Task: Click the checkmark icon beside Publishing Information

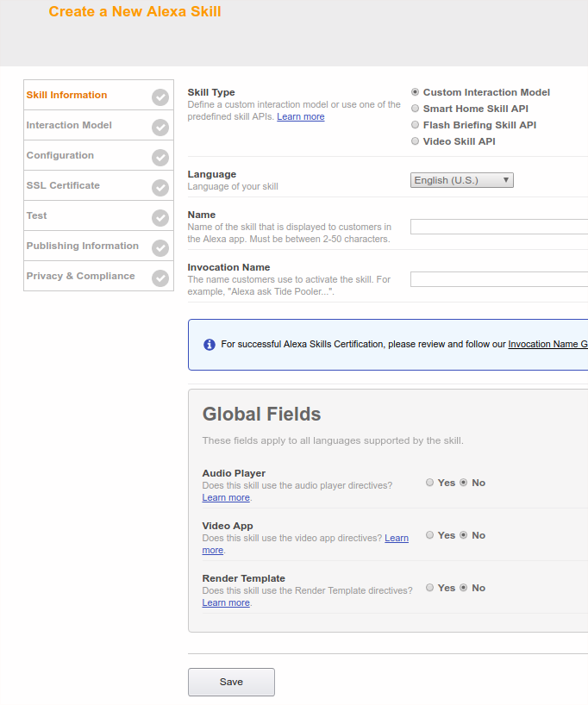Action: (160, 248)
